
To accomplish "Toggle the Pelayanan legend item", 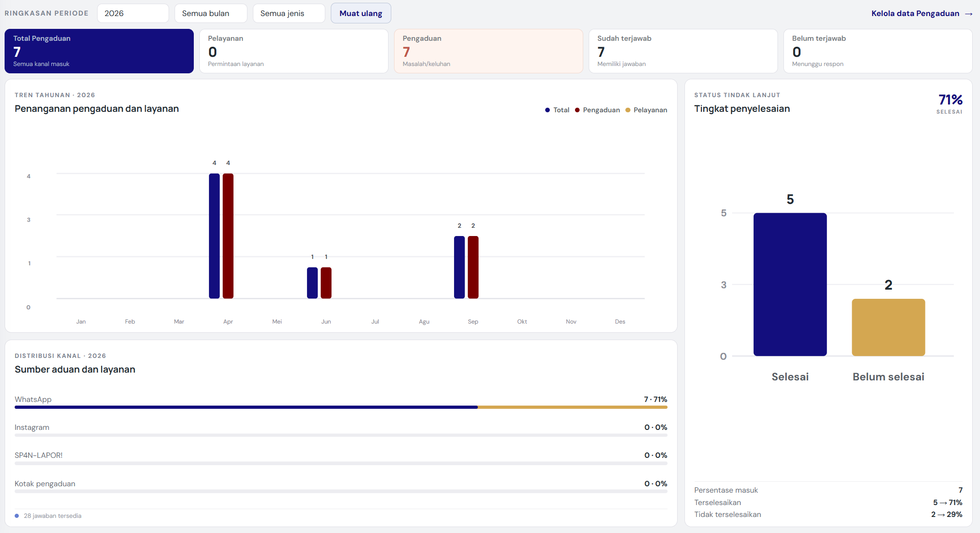I will (x=646, y=110).
